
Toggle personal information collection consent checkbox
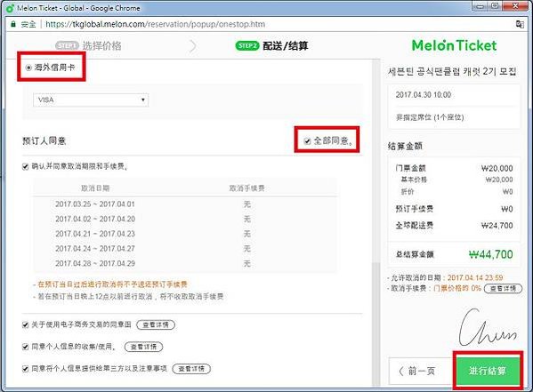point(25,347)
